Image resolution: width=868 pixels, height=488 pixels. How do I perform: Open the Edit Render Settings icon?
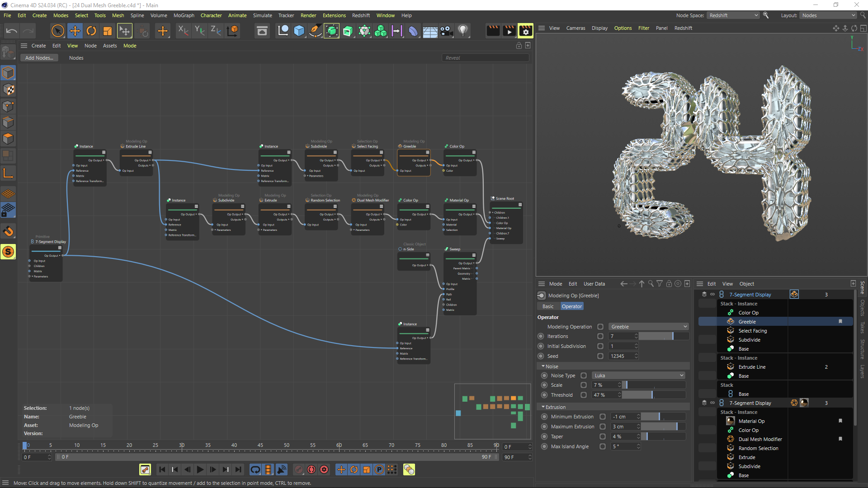point(525,31)
